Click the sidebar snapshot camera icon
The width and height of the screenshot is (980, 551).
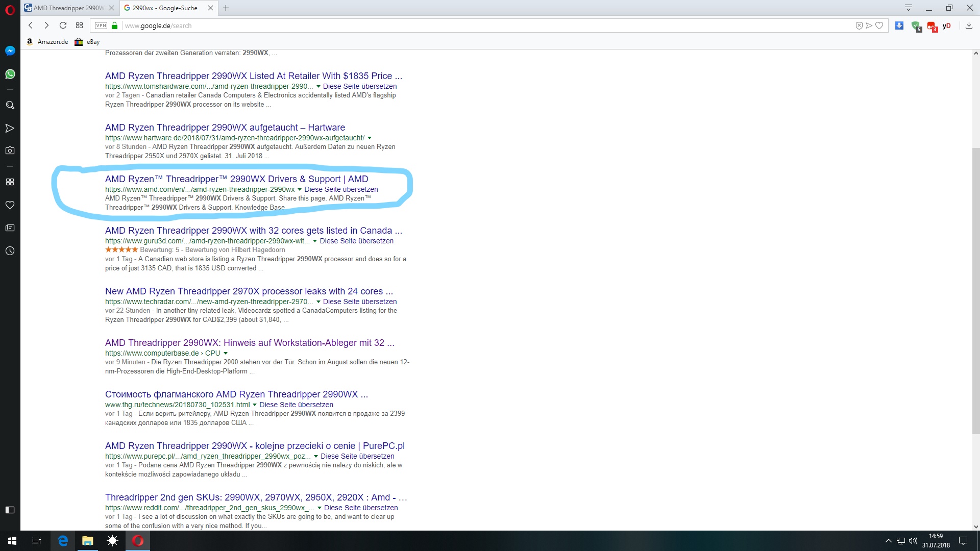click(x=10, y=151)
